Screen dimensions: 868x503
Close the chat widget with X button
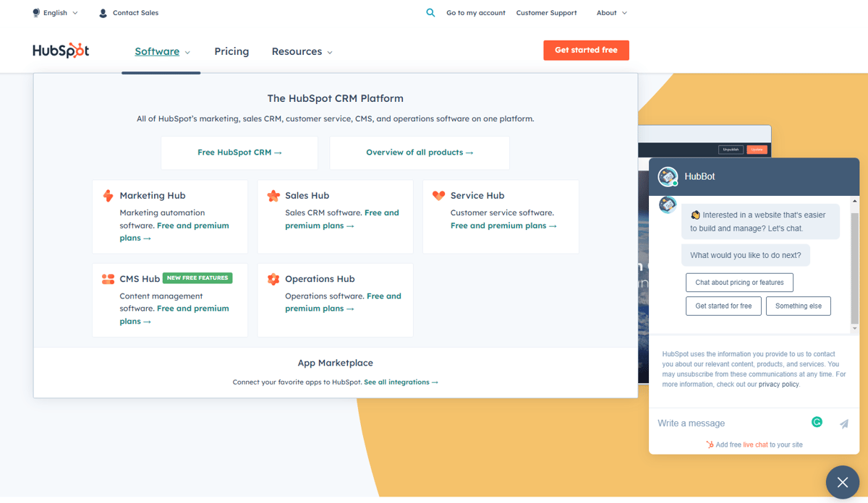pos(843,482)
